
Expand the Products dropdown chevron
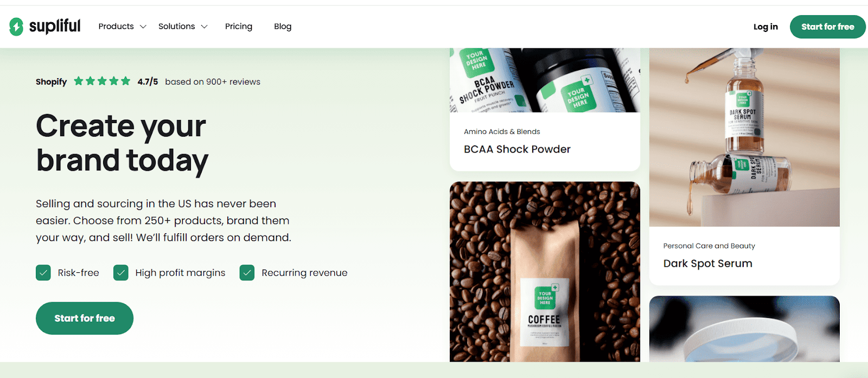(x=143, y=27)
